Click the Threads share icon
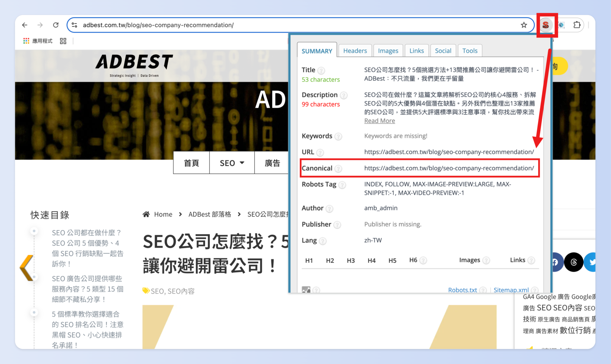 coord(573,262)
